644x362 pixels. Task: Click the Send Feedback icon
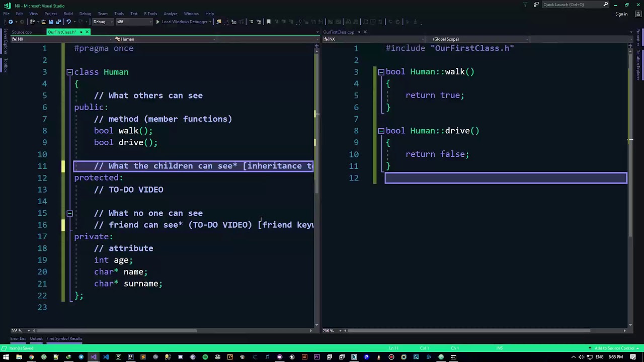536,5
